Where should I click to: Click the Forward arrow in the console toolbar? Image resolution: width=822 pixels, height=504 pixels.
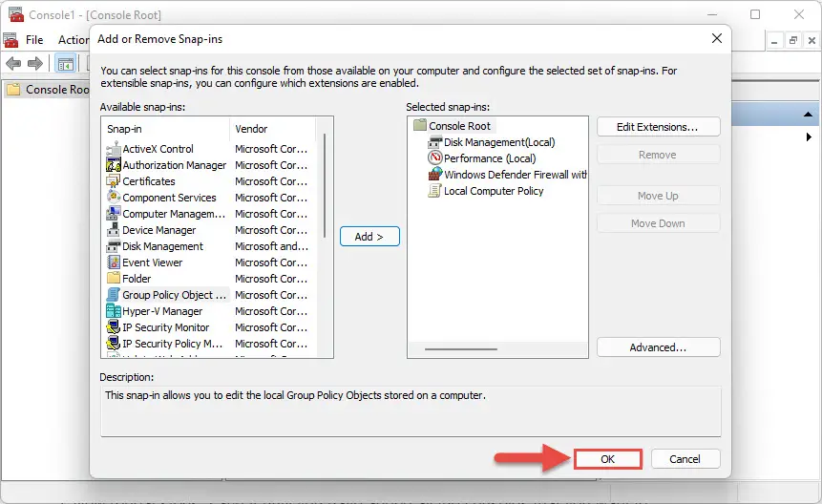click(35, 64)
